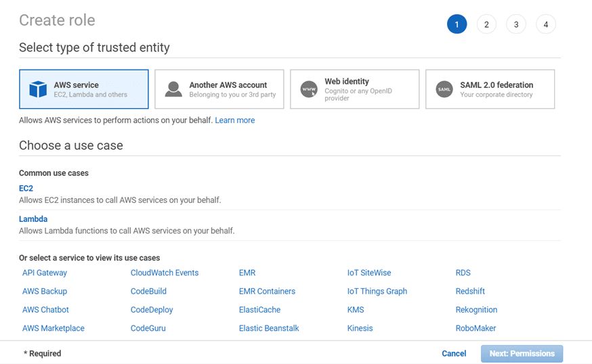Click the * Required note
This screenshot has height=364, width=592.
42,353
